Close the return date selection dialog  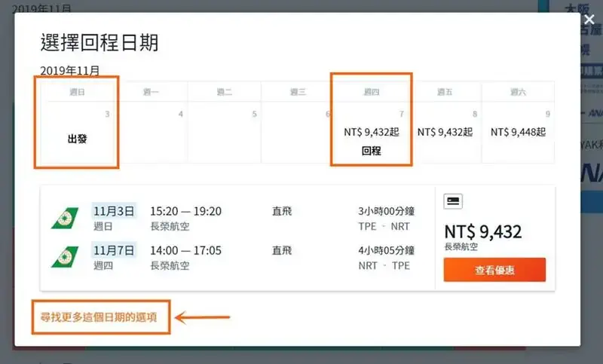(x=589, y=20)
